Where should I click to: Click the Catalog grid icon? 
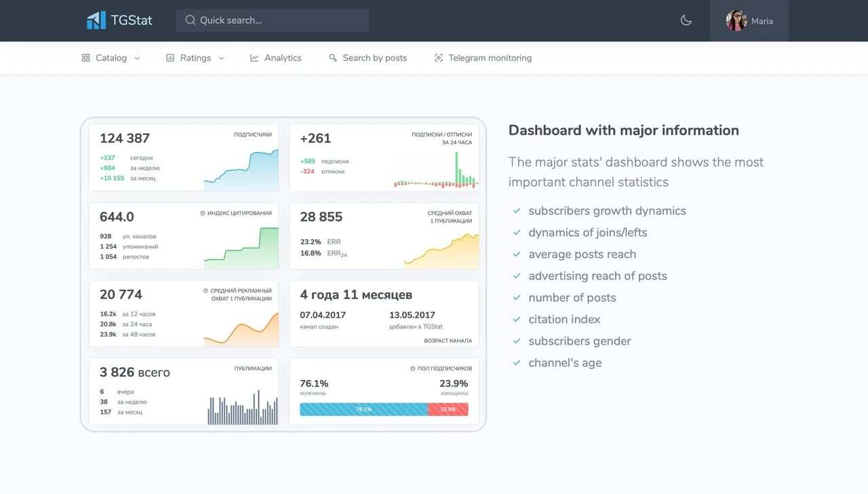[x=86, y=58]
